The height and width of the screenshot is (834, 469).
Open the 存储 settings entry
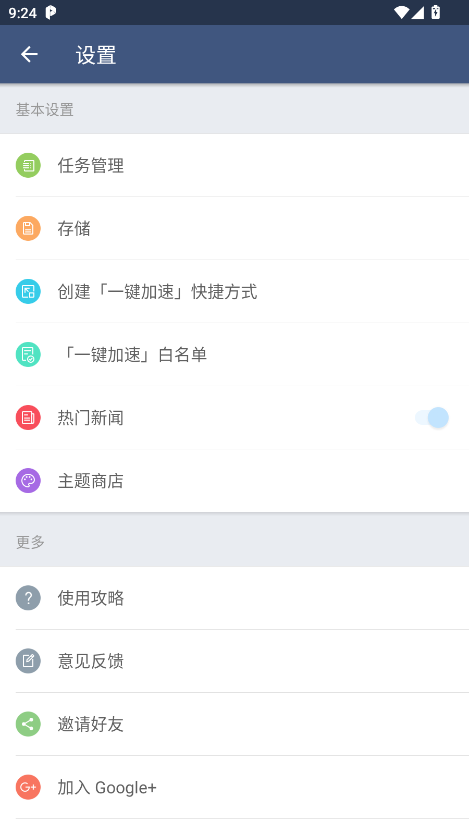234,228
